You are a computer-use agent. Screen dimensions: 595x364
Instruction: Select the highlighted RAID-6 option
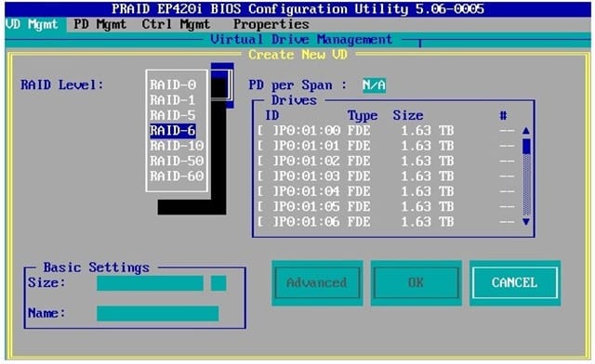173,130
